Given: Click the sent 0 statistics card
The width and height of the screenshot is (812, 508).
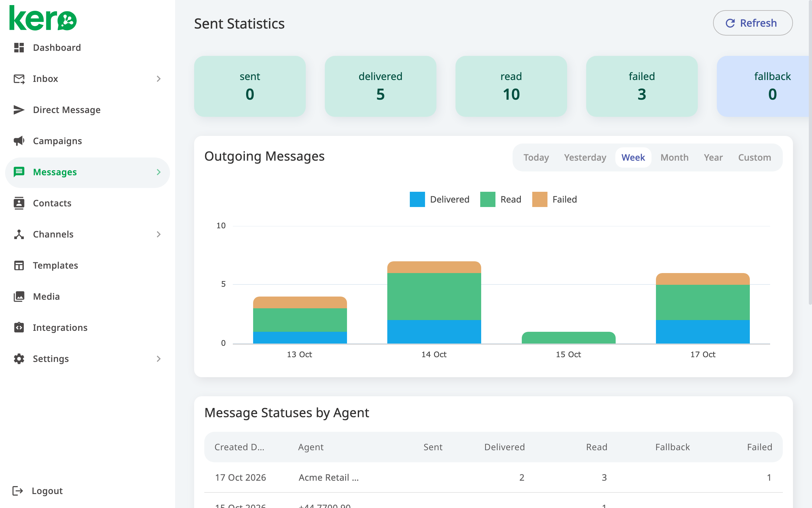Looking at the screenshot, I should coord(250,86).
